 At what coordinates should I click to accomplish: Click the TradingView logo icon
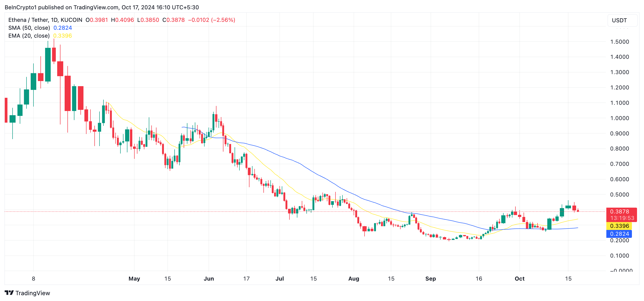(x=9, y=292)
